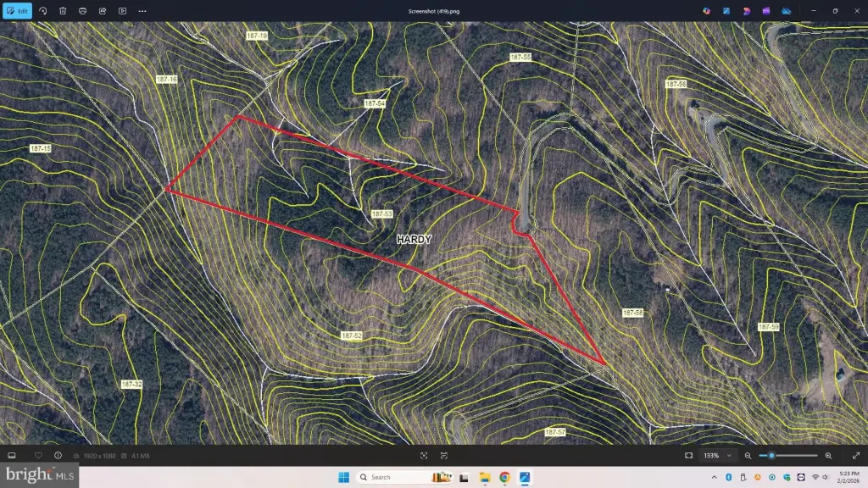Click the Edit image button
Viewport: 868px width, 488px height.
coord(17,11)
